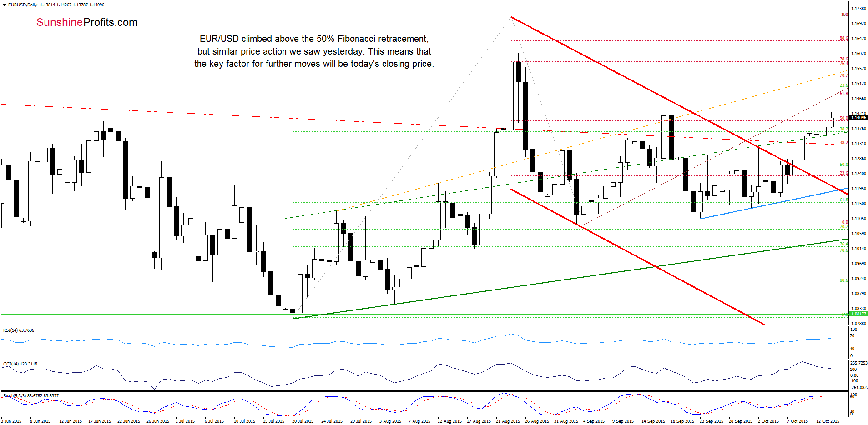Click the 12 Oct 2015 date label
Image resolution: width=868 pixels, height=425 pixels.
(828, 421)
